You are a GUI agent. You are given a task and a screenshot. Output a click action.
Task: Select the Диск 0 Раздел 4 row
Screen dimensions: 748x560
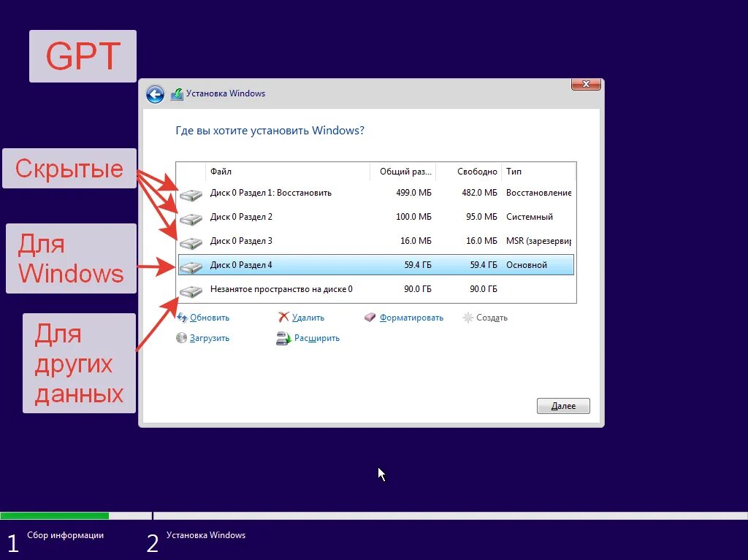click(375, 265)
